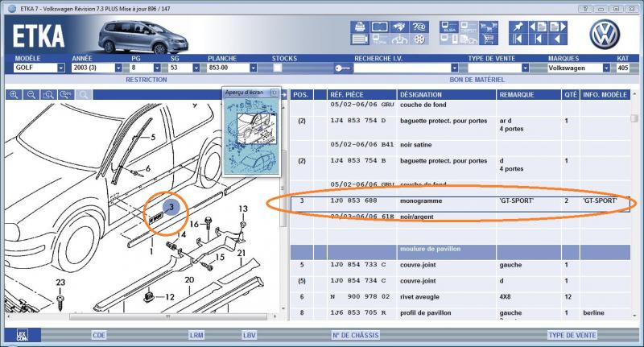Open the MODÈLE dropdown showing GOLF
Image resolution: width=644 pixels, height=347 pixels.
pyautogui.click(x=61, y=68)
